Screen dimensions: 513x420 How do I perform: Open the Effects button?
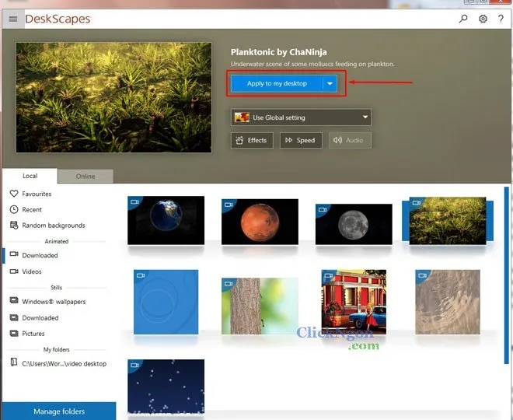click(252, 141)
